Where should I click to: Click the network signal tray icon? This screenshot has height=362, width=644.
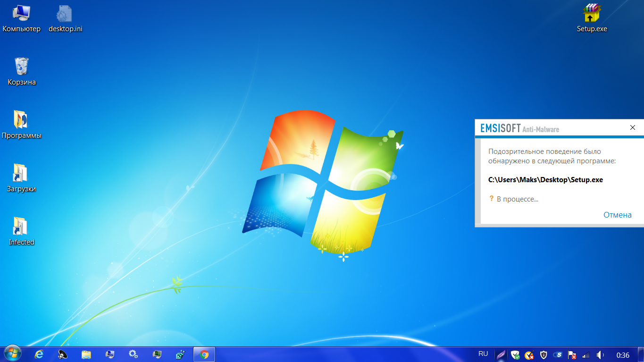tap(586, 355)
